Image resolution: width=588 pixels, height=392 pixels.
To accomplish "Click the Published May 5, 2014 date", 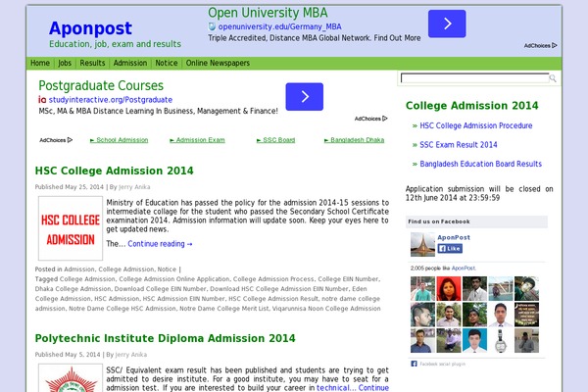I will coord(68,355).
